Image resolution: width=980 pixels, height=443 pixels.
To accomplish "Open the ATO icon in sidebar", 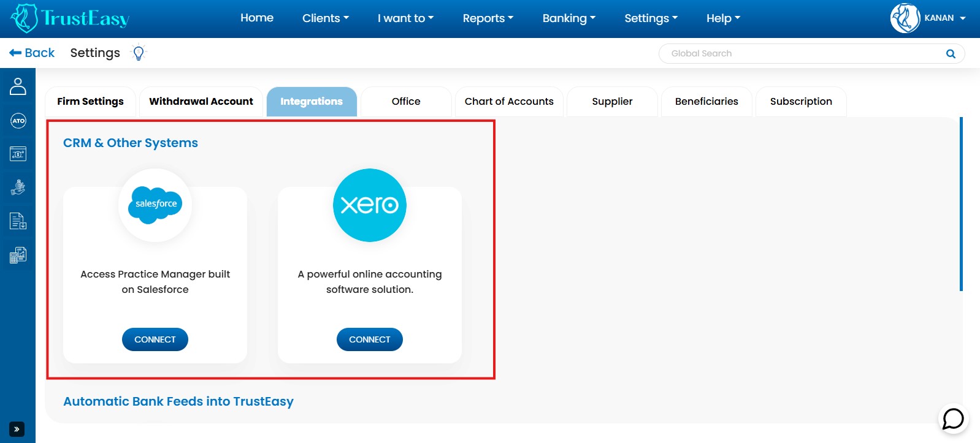I will click(18, 121).
